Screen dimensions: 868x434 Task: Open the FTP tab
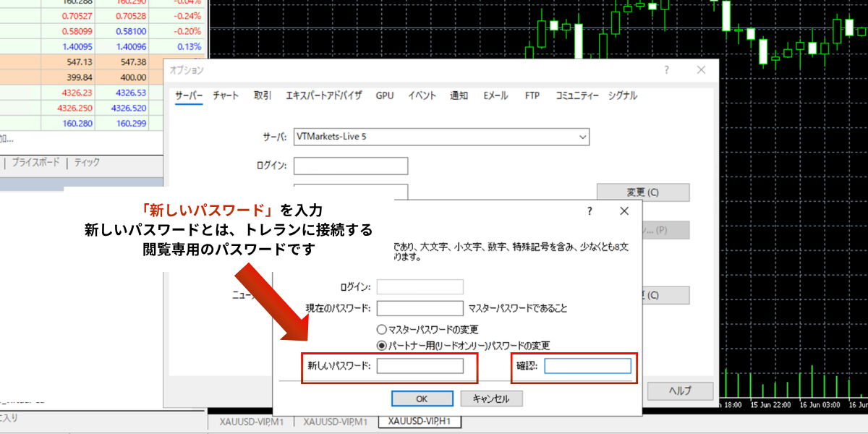tap(532, 95)
